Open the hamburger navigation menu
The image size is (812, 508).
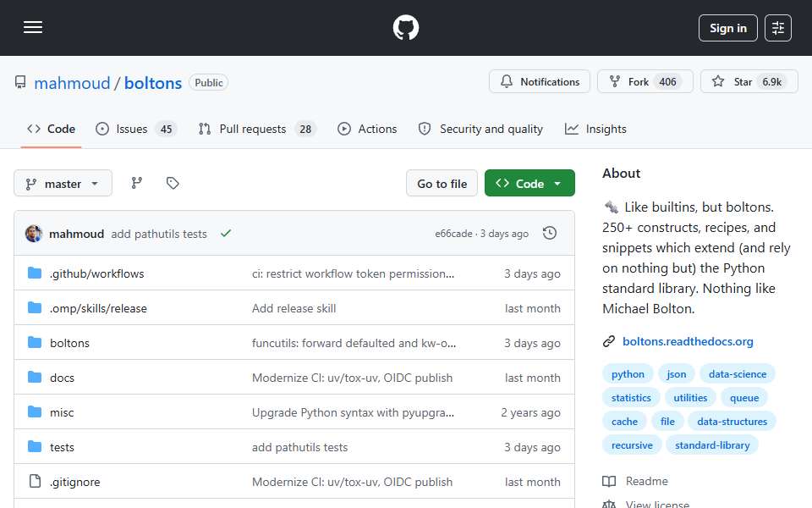[33, 27]
